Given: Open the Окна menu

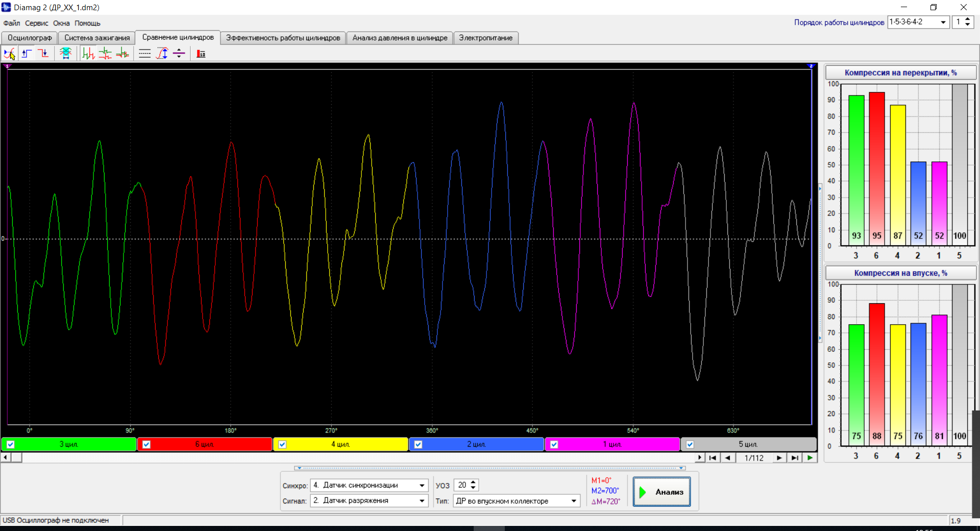Looking at the screenshot, I should 61,23.
